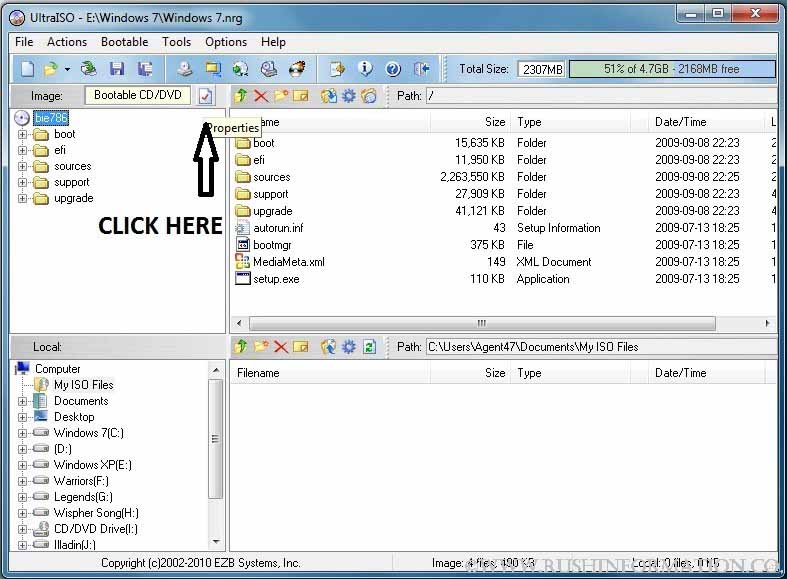Click the New image toolbar icon
This screenshot has width=787, height=579.
tap(27, 69)
